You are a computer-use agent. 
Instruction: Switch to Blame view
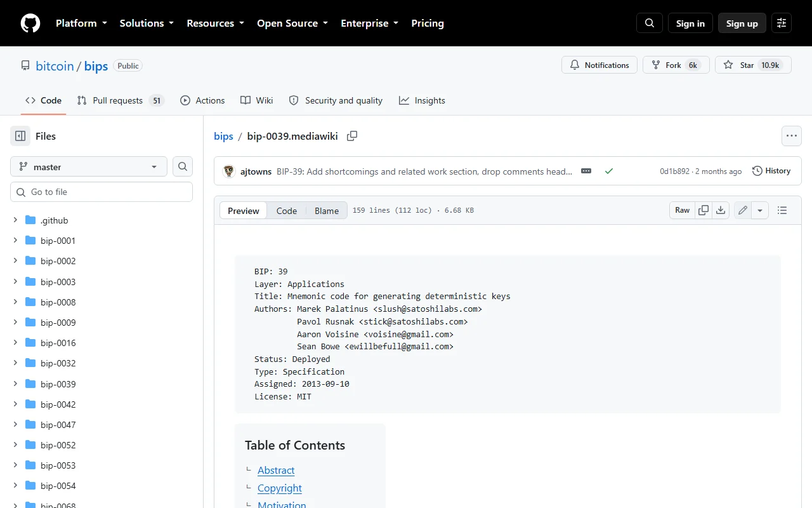tap(327, 211)
